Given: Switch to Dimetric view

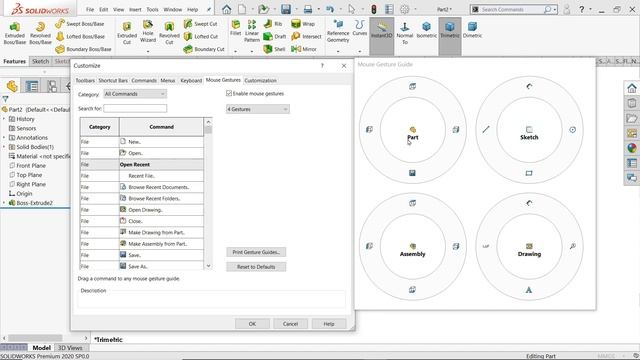Looking at the screenshot, I should tap(472, 30).
